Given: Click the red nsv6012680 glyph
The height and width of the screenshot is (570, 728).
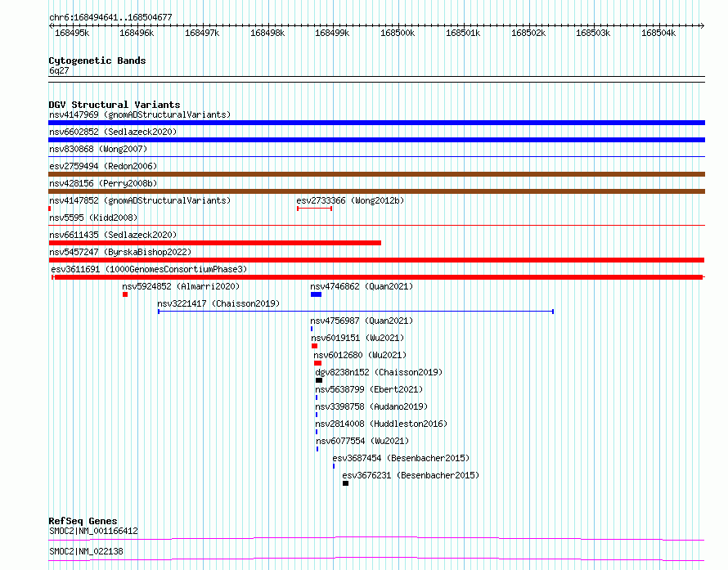Looking at the screenshot, I should coord(317,363).
